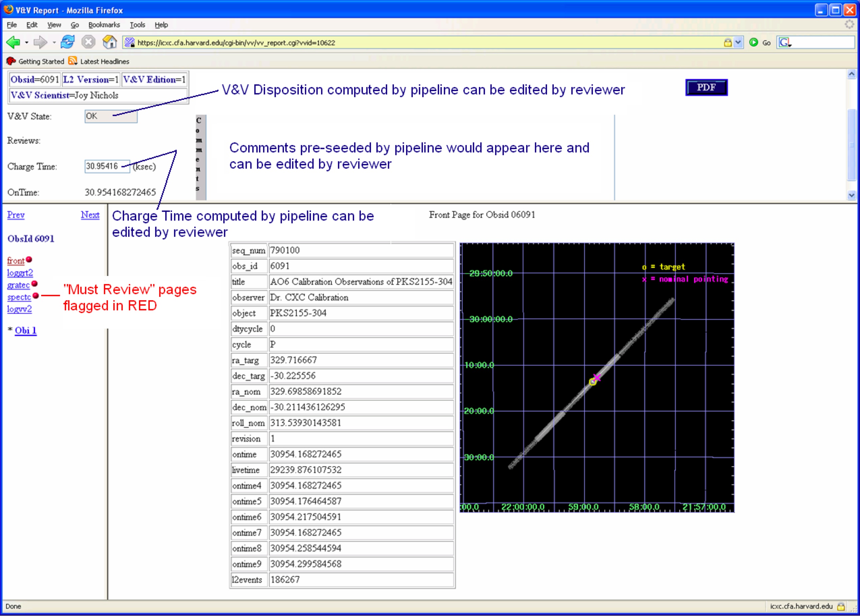860x616 pixels.
Task: Open the View menu
Action: coord(54,25)
